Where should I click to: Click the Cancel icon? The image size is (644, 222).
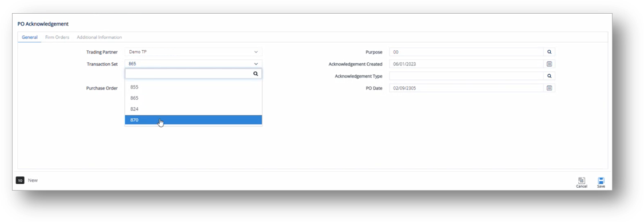pyautogui.click(x=582, y=180)
